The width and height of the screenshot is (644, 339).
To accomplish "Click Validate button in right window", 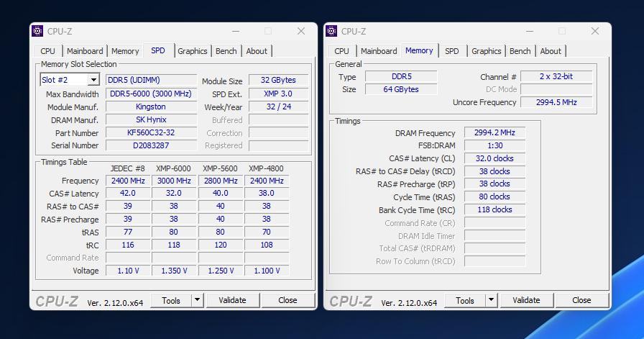I will click(x=527, y=301).
